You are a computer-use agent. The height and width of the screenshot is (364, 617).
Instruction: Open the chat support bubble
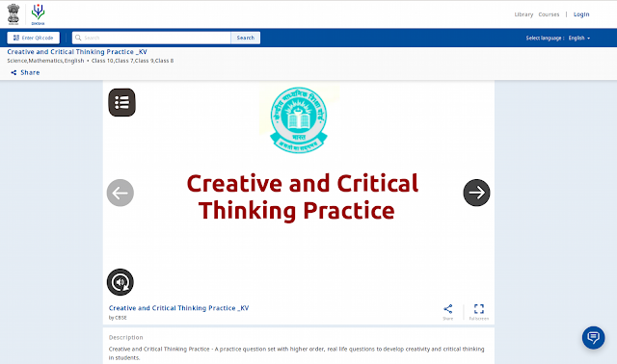pos(594,338)
